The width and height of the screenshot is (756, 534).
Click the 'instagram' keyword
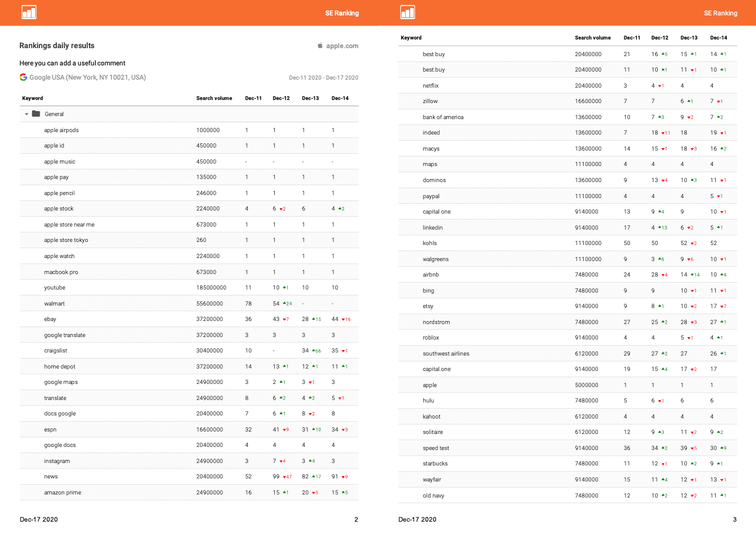[x=57, y=461]
